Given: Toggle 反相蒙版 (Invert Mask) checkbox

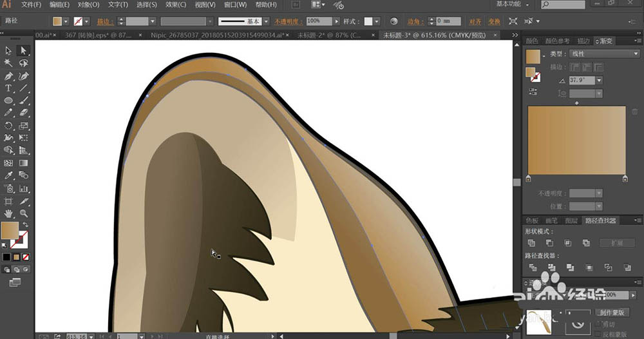Looking at the screenshot, I should pos(598,334).
